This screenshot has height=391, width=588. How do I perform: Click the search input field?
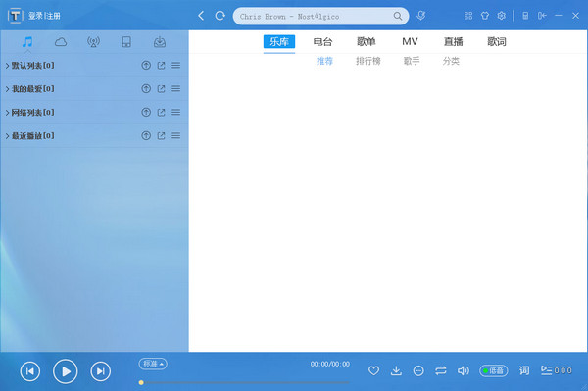click(x=316, y=16)
